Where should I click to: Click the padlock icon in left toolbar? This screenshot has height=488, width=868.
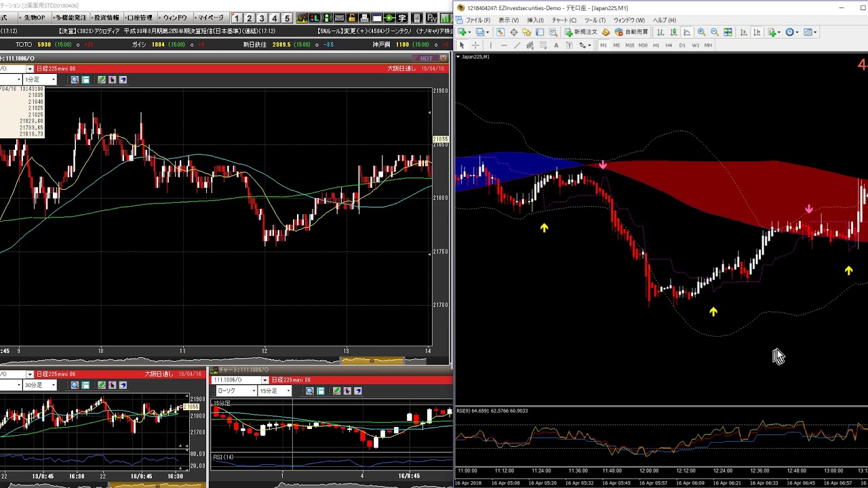(352, 18)
